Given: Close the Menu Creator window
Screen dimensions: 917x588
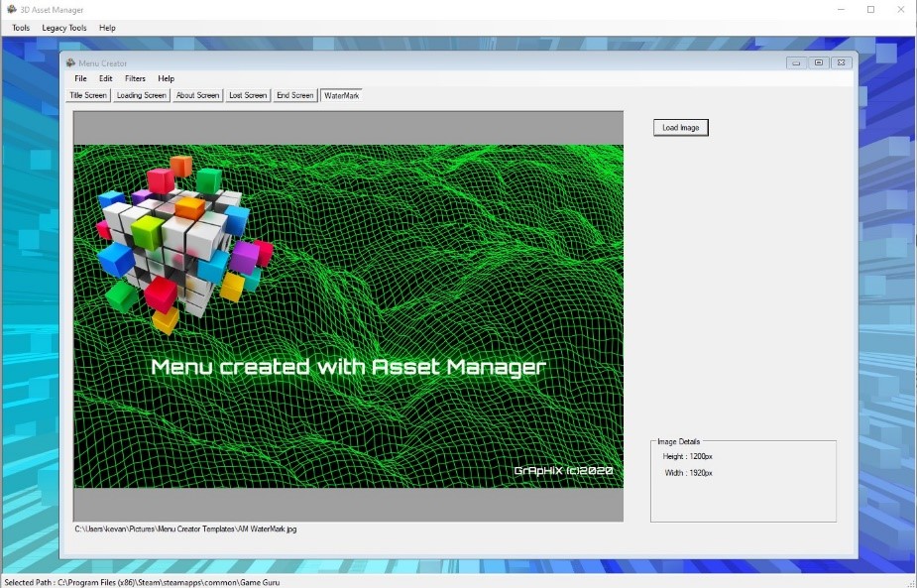Looking at the screenshot, I should point(841,62).
